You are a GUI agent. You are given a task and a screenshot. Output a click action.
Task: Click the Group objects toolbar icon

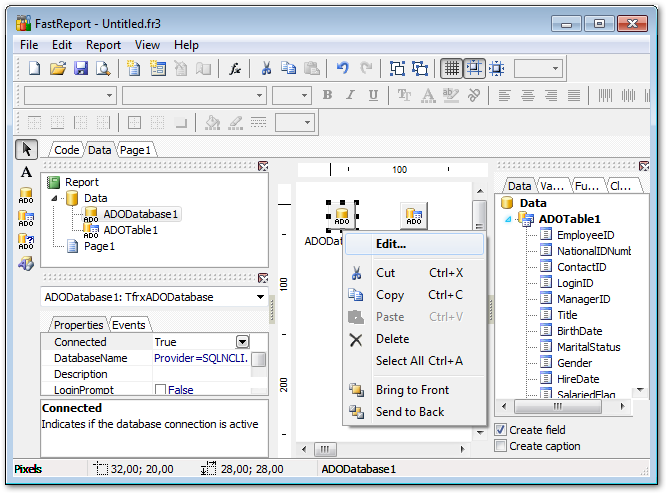[x=397, y=68]
